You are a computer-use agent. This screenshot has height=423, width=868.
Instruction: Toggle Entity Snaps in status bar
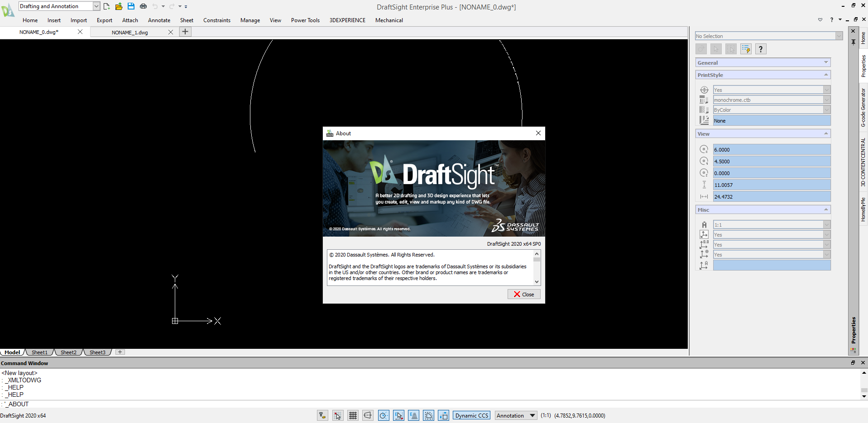398,415
